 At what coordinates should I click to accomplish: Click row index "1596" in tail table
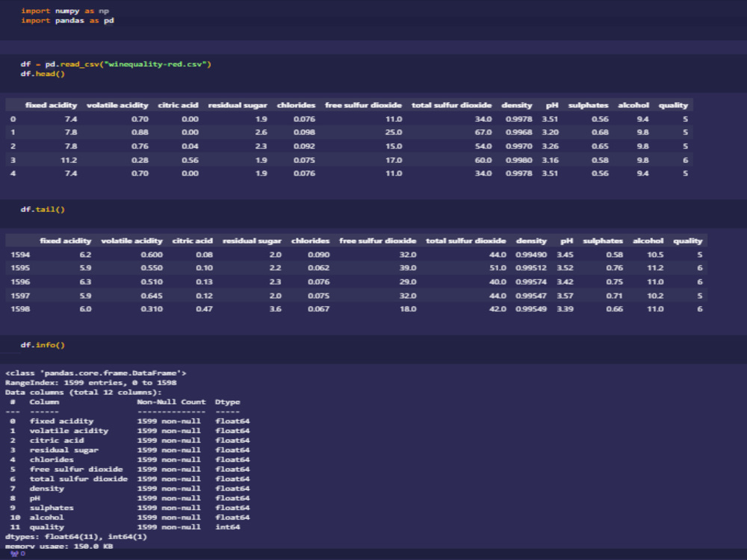pos(20,282)
